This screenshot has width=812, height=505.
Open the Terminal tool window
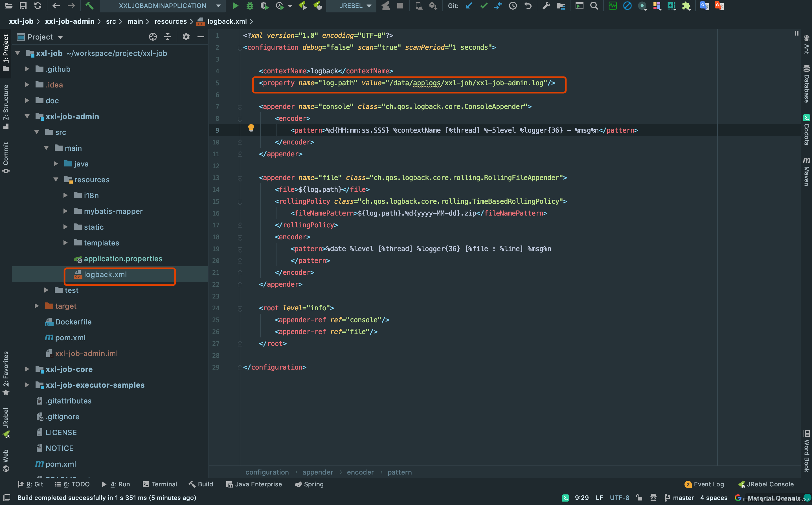(160, 484)
